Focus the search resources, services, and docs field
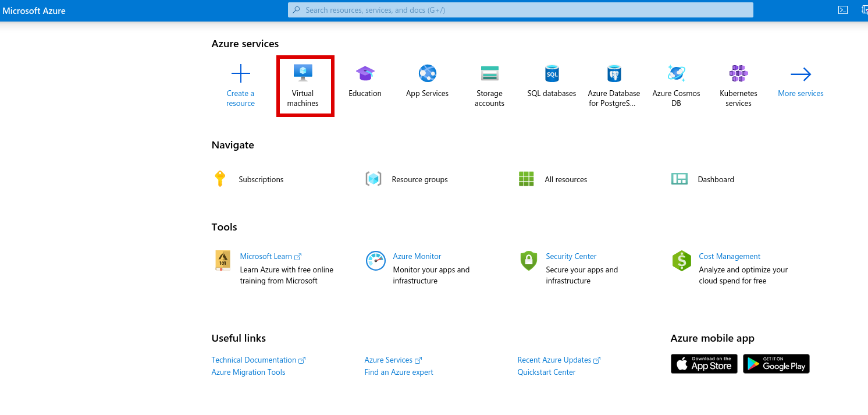Viewport: 868px width, 415px height. pos(520,10)
